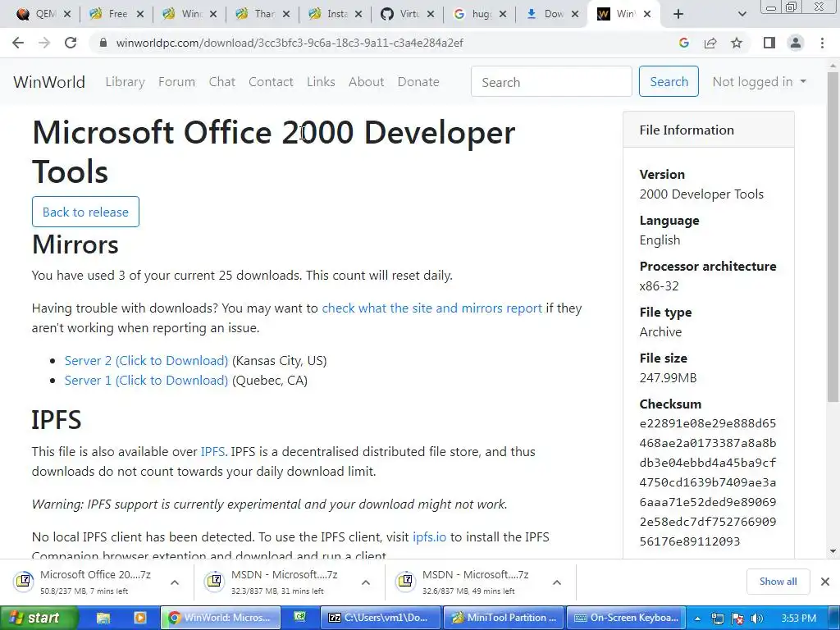
Task: Switch to MiniTool Partition taskbar window
Action: tap(504, 618)
